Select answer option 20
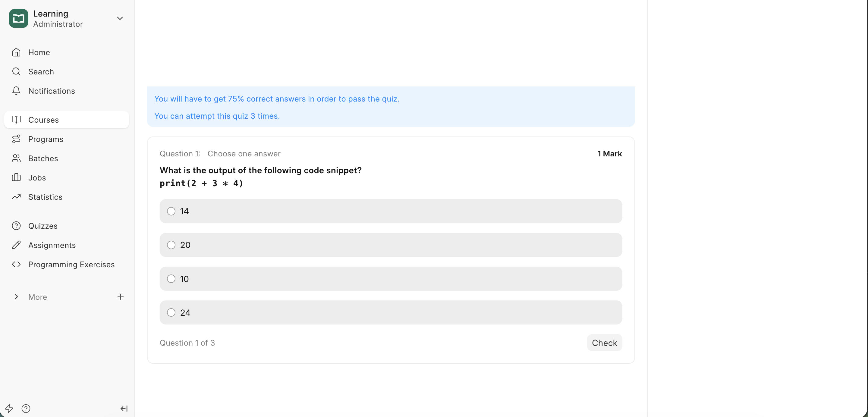868x417 pixels. tap(171, 245)
